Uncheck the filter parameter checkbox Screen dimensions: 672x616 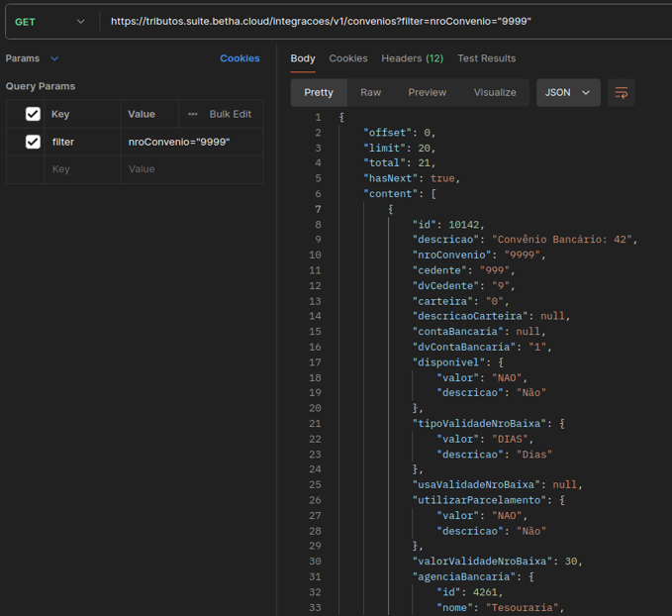pos(33,142)
